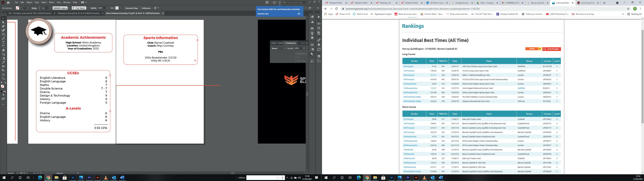
Task: Open the Symbols panel icon
Action: click(312, 38)
